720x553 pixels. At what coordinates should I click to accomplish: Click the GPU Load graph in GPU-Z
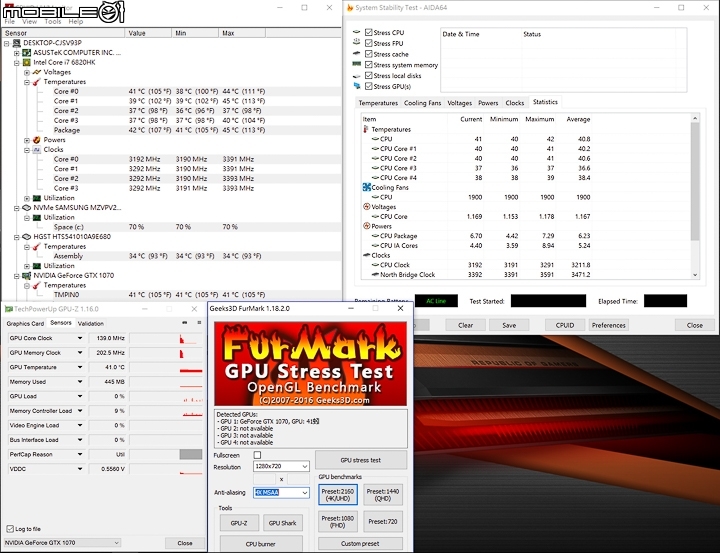coord(166,396)
